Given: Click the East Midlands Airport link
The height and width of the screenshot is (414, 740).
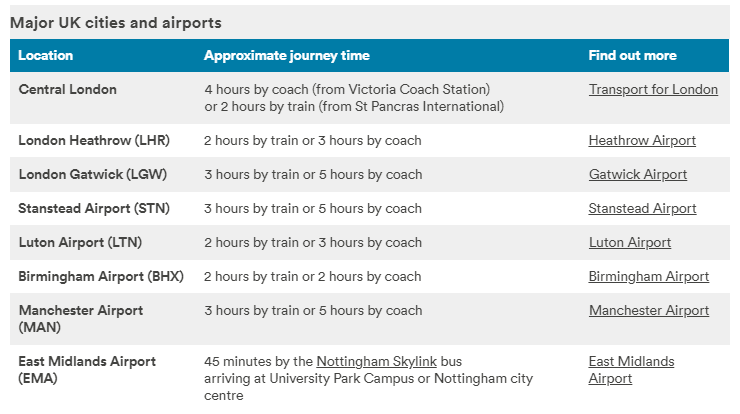Looking at the screenshot, I should pyautogui.click(x=631, y=370).
